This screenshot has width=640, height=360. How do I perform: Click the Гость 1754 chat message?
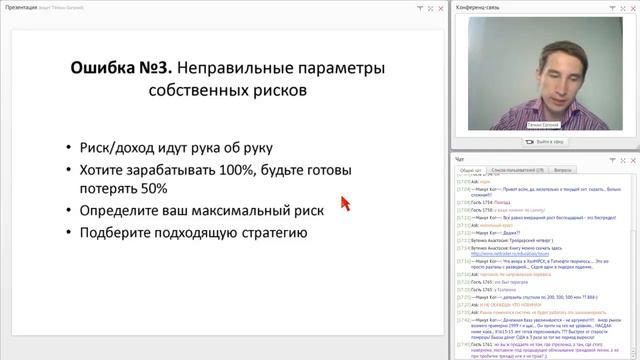coord(484,202)
